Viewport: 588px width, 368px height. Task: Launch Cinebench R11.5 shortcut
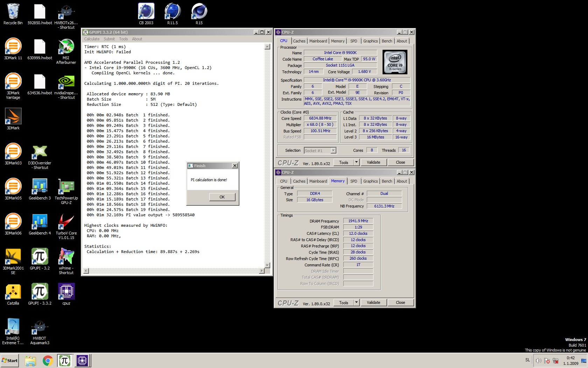tap(173, 14)
